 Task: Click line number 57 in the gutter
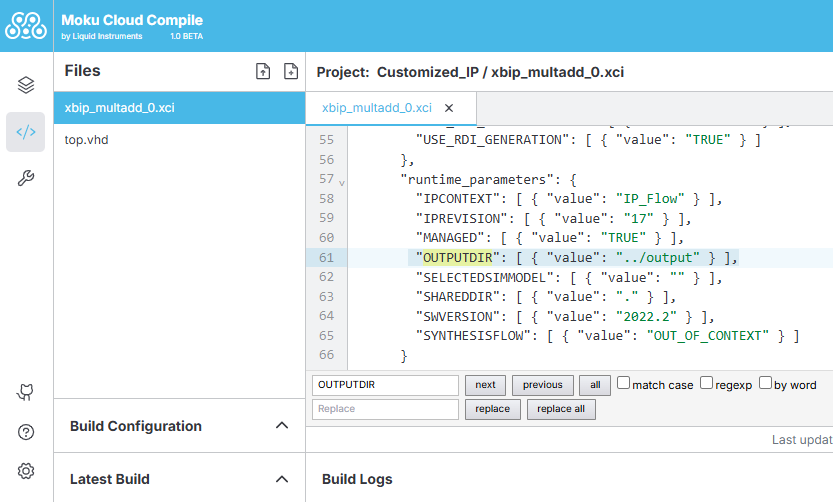click(326, 179)
